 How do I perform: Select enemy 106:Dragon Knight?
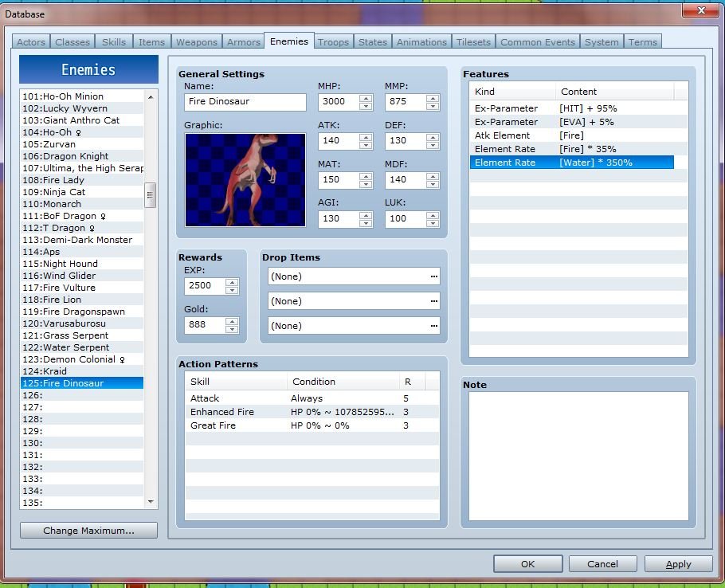point(82,156)
